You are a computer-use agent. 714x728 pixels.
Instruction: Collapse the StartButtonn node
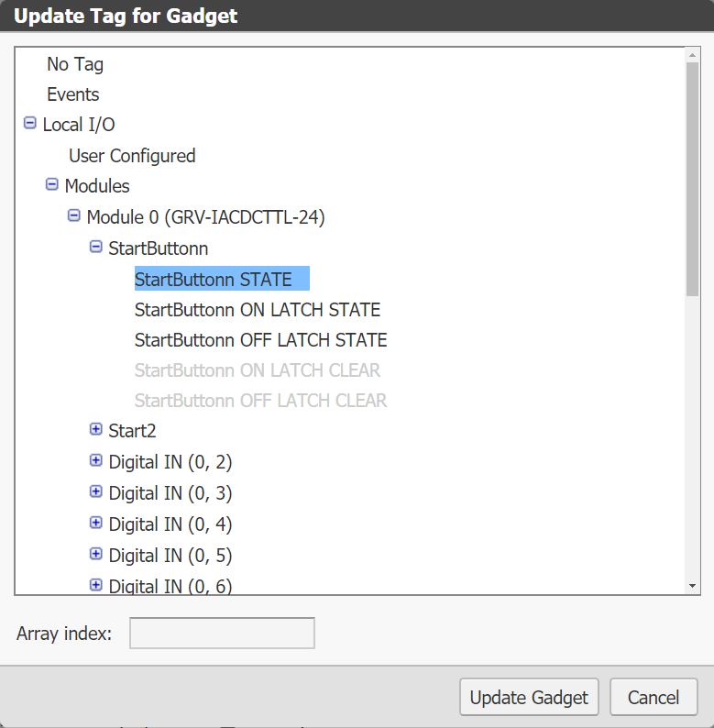tap(96, 247)
